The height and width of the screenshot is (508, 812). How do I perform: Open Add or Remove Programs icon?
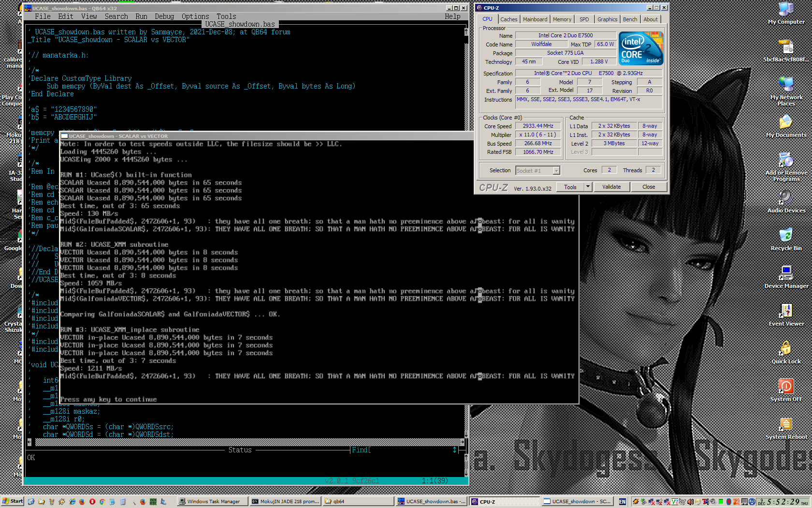pos(786,167)
